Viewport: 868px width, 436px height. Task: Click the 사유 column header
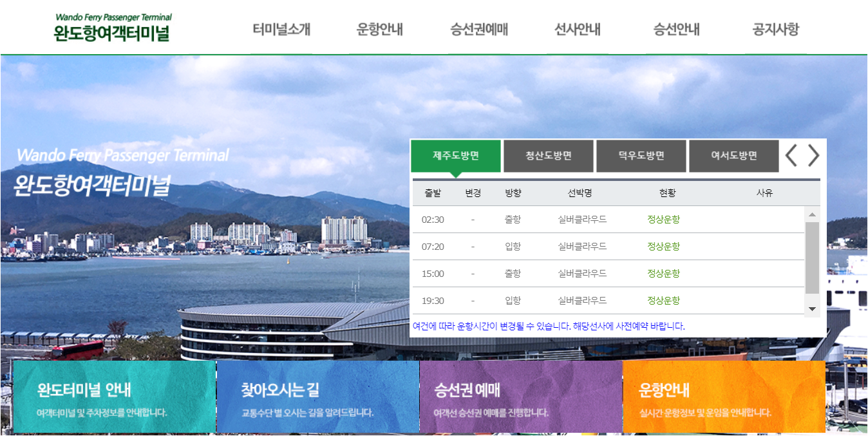pos(764,193)
